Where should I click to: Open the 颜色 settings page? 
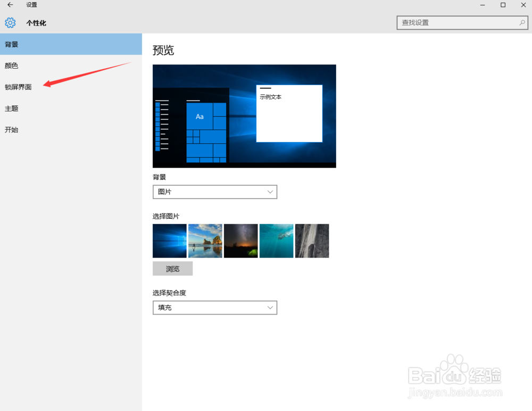click(x=71, y=65)
